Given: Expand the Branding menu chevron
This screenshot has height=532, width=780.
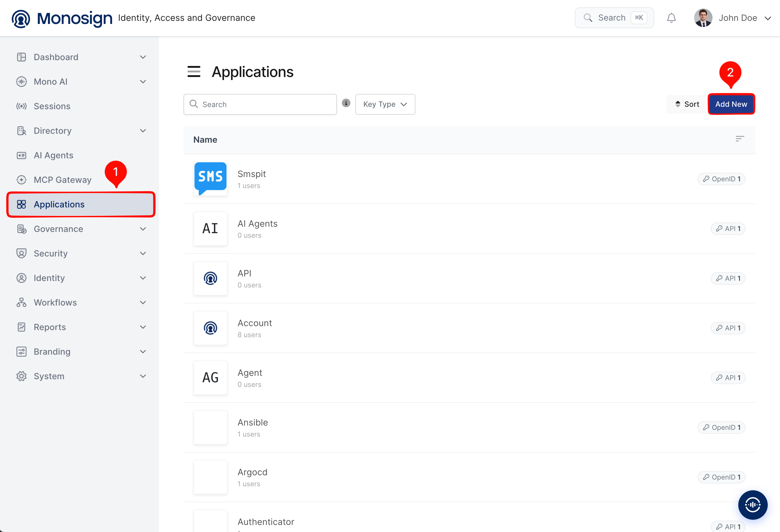Looking at the screenshot, I should [x=143, y=351].
